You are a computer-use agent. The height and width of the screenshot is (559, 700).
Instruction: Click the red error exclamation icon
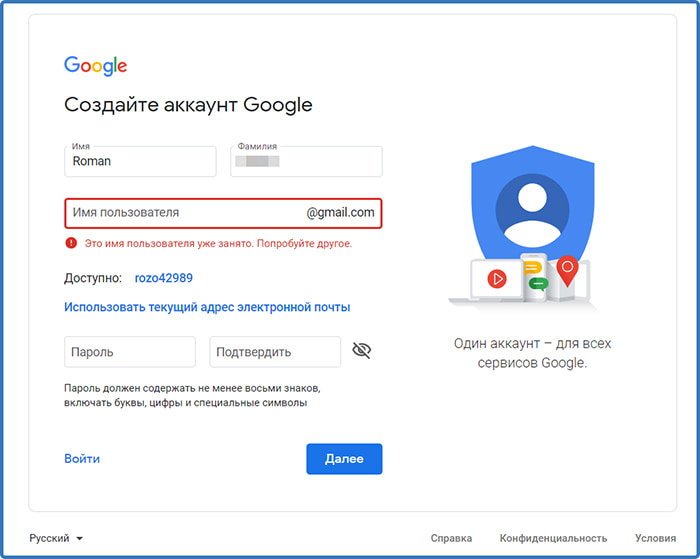[71, 243]
